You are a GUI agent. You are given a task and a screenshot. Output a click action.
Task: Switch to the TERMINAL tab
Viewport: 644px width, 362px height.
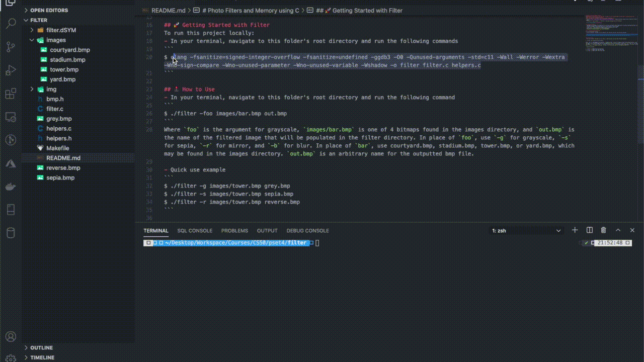pyautogui.click(x=156, y=231)
